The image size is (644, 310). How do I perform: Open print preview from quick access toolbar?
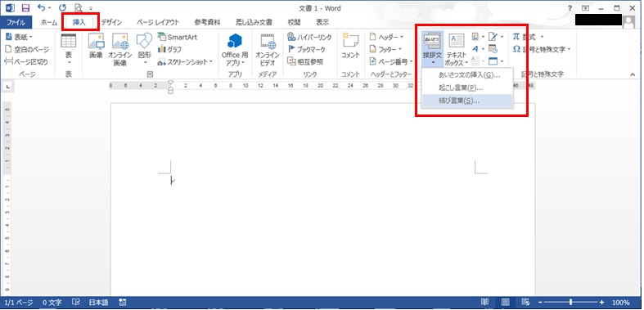(78, 7)
